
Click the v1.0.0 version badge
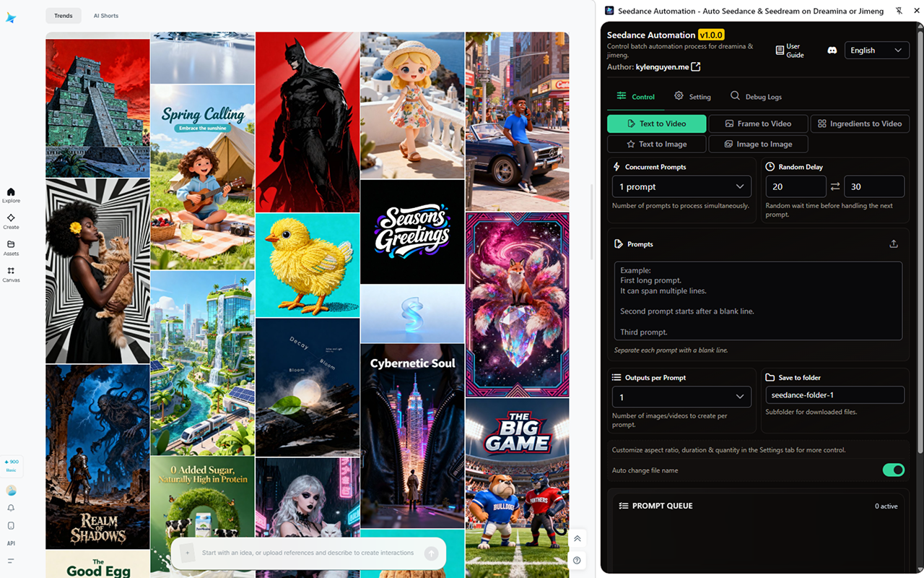711,35
